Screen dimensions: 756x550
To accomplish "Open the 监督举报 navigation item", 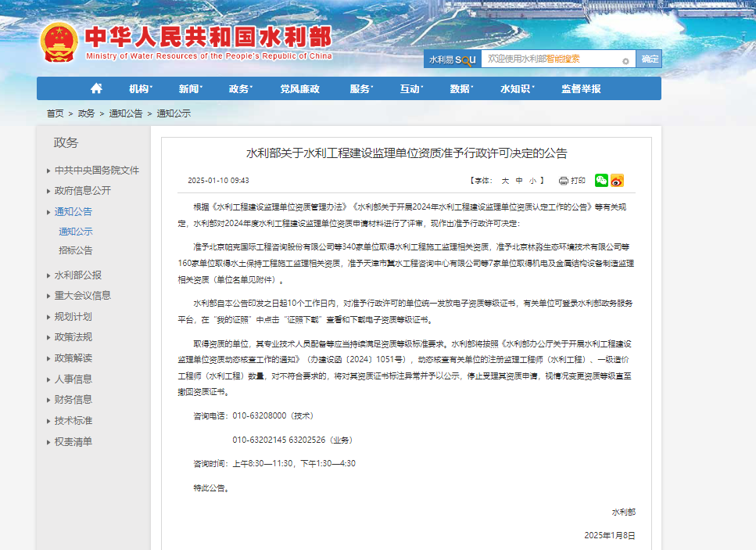I will (x=581, y=88).
